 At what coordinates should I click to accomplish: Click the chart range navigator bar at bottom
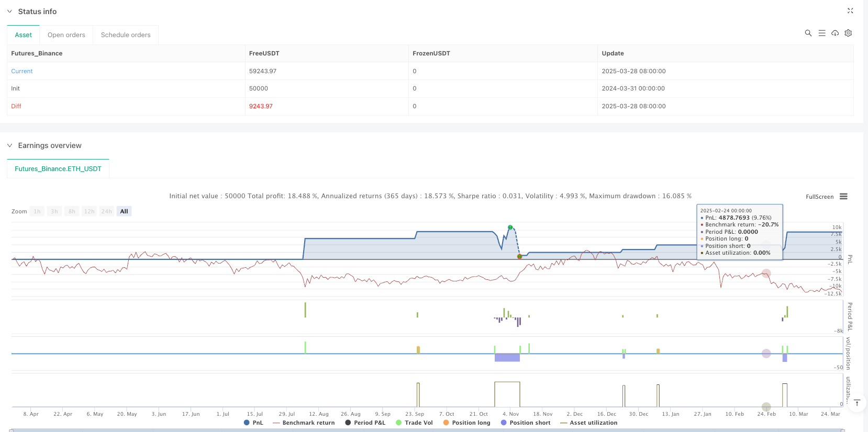427,430
